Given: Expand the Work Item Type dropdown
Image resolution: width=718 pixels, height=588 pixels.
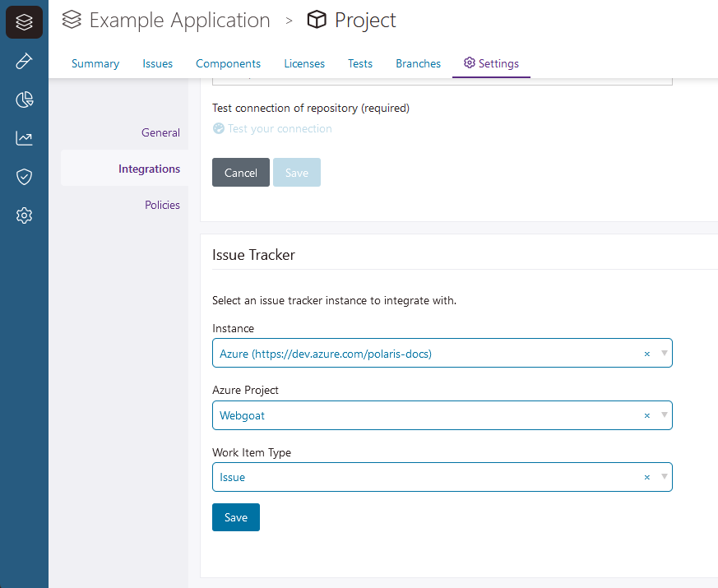Looking at the screenshot, I should 664,477.
